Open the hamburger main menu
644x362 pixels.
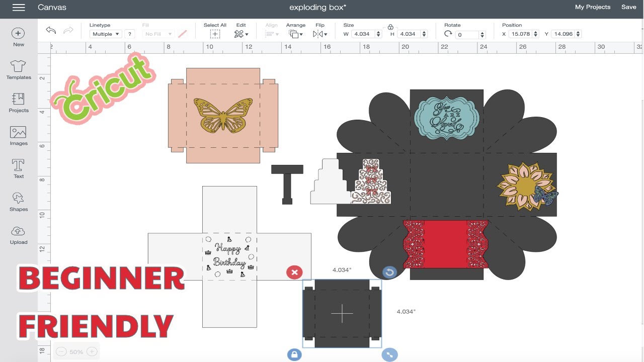(x=18, y=8)
